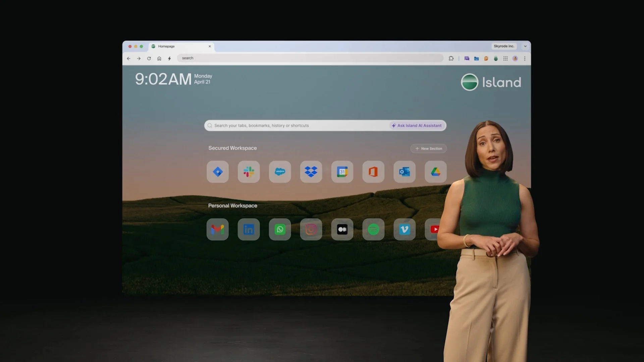The height and width of the screenshot is (362, 644).
Task: Open the Jira shortcut in Secured Workspace
Action: (218, 172)
